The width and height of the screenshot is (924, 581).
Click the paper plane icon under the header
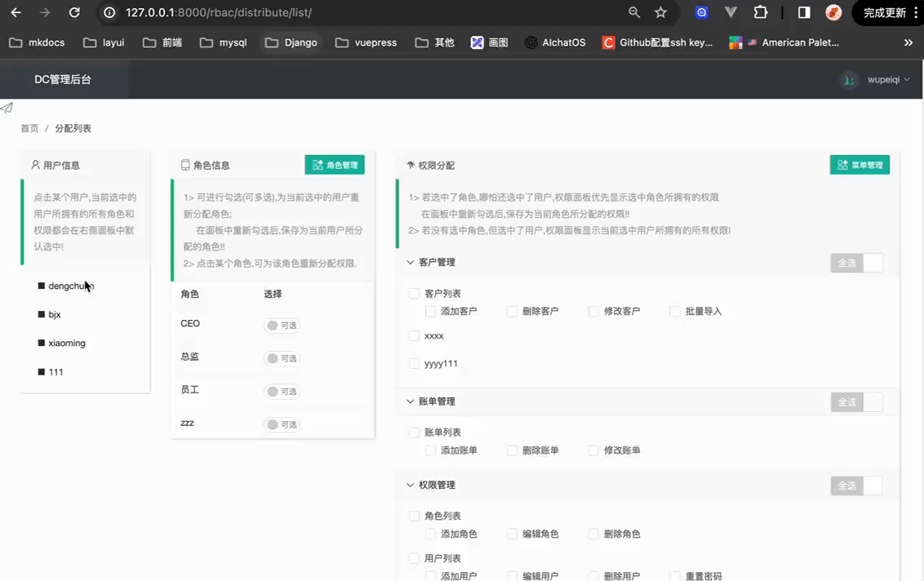7,108
